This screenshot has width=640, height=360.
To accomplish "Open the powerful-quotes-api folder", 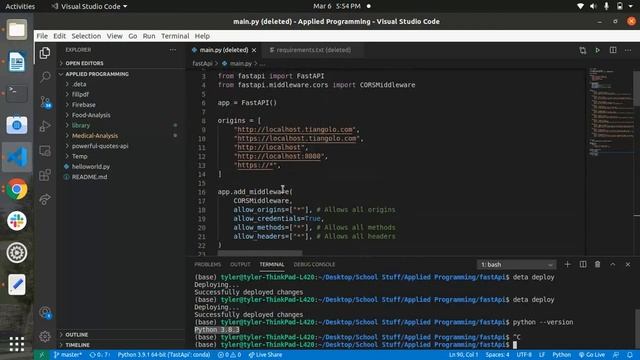I will pyautogui.click(x=121, y=146).
